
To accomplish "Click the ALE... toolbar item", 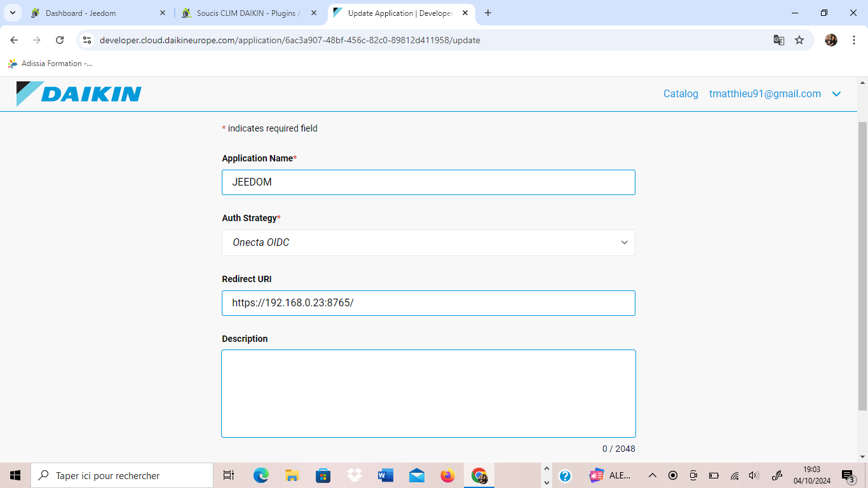I will 611,475.
